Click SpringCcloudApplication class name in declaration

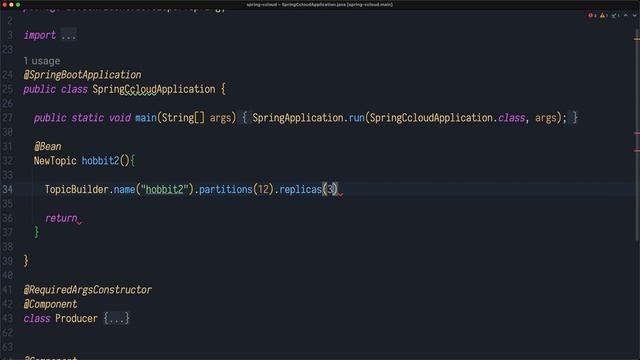click(154, 89)
